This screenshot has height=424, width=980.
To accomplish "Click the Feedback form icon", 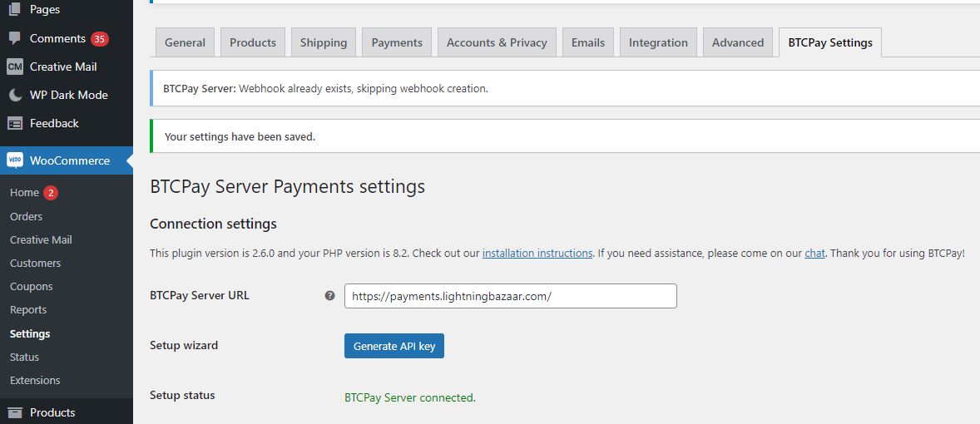I will point(15,123).
